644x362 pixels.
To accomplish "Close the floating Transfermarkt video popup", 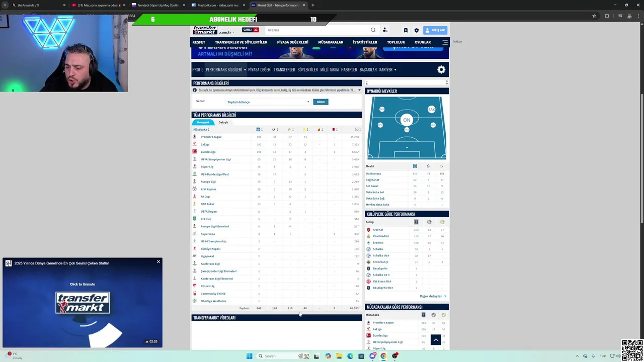I will tap(158, 261).
